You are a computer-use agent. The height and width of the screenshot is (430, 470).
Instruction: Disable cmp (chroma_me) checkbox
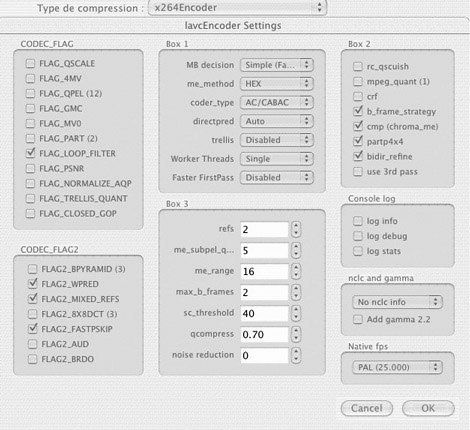pos(358,126)
